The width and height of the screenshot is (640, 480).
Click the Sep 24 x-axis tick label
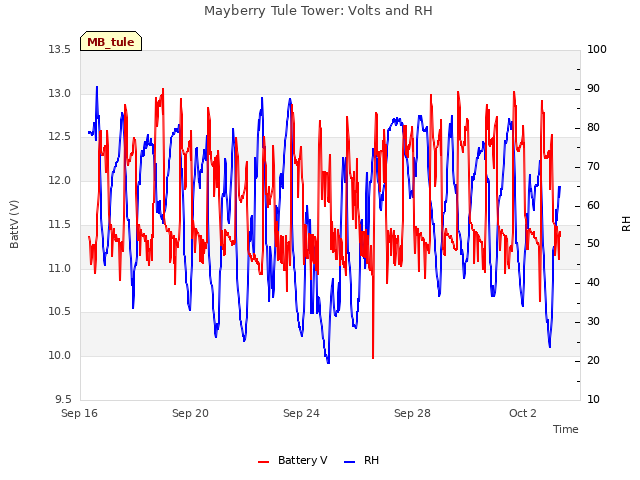(301, 413)
